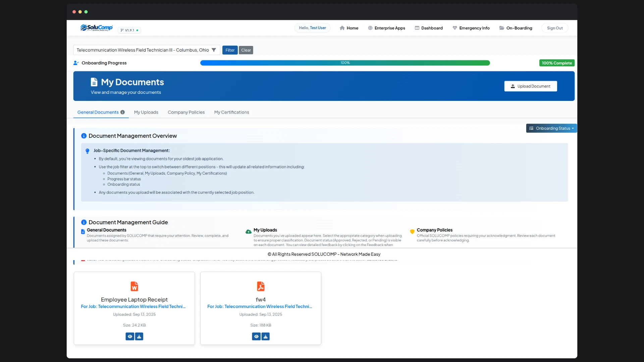This screenshot has height=362, width=644.
Task: View the Employee Laptop Receipt document
Action: [x=130, y=337]
